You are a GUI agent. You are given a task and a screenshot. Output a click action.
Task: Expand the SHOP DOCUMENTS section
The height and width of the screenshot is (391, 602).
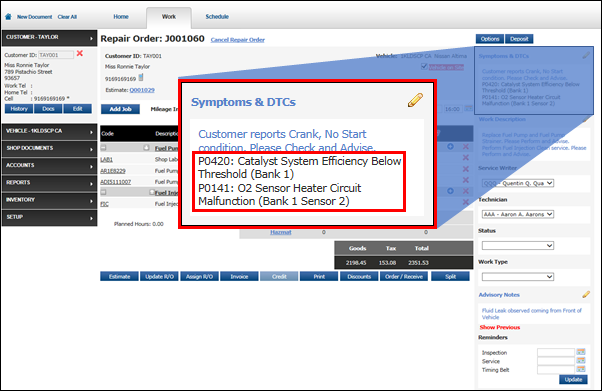click(49, 149)
